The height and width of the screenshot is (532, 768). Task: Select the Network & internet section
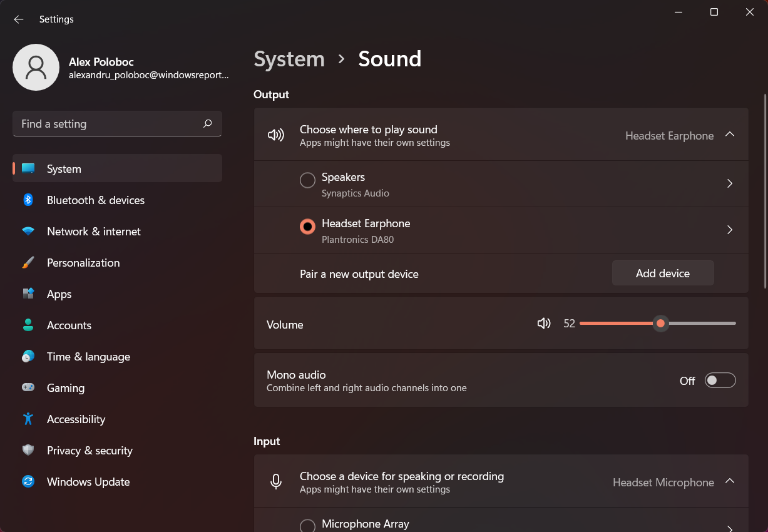[94, 231]
